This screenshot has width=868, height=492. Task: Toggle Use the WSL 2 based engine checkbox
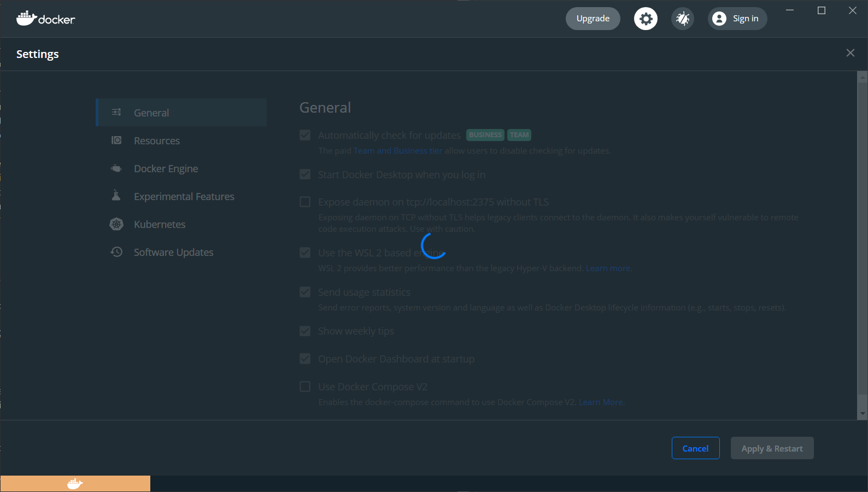pyautogui.click(x=305, y=253)
